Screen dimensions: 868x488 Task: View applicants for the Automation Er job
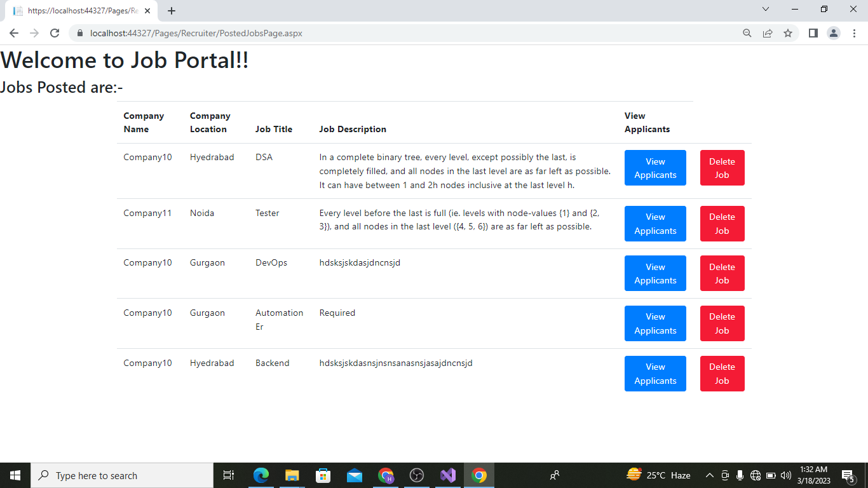655,323
